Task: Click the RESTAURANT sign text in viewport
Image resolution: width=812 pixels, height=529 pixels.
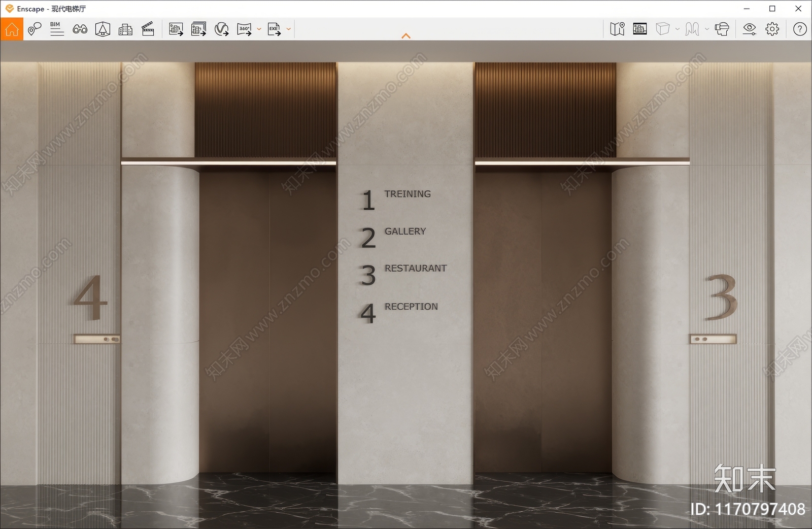Action: click(x=416, y=268)
